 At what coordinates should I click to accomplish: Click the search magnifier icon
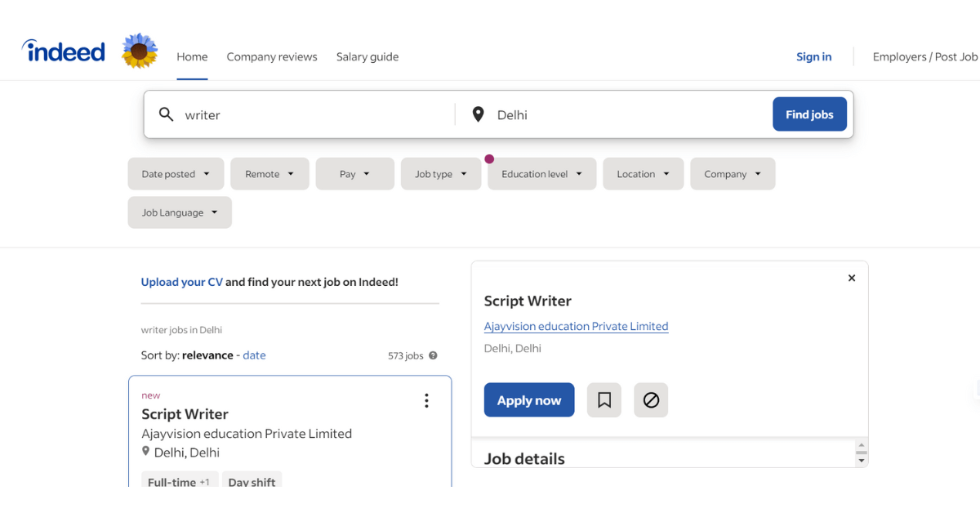click(x=167, y=114)
